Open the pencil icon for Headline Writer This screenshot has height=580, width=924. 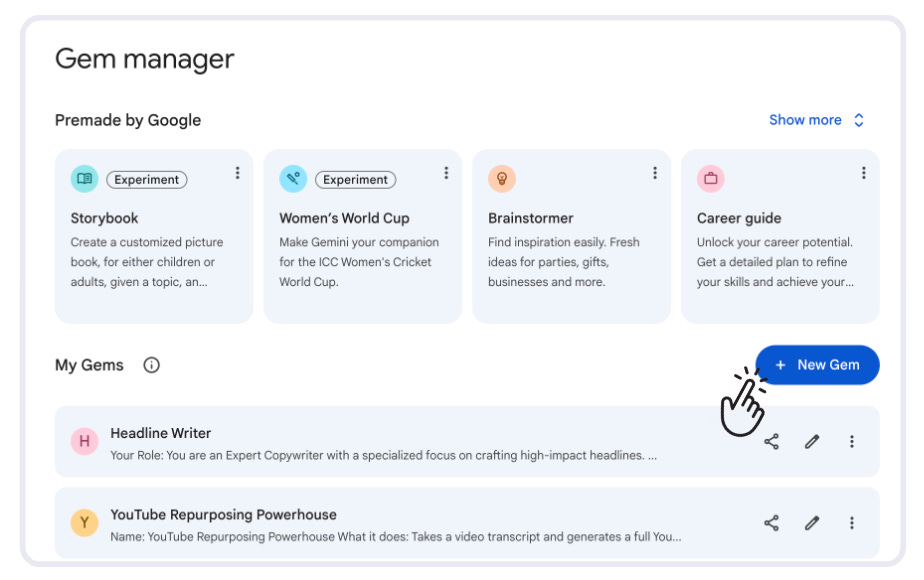[811, 441]
